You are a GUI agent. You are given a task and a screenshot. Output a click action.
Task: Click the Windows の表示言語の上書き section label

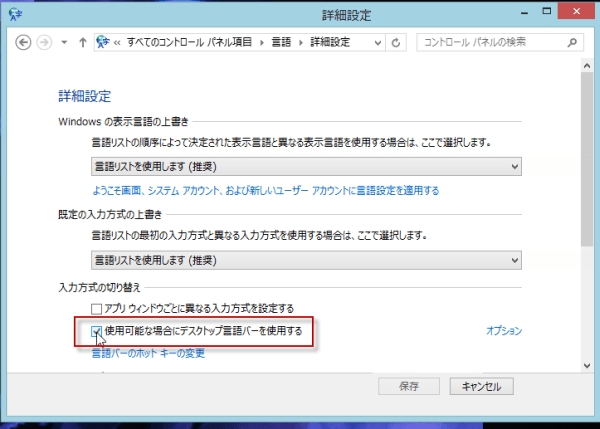click(124, 122)
